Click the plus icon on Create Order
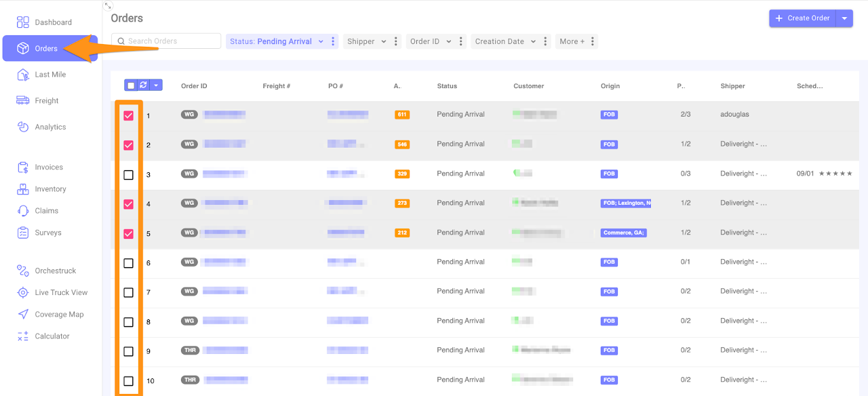The height and width of the screenshot is (396, 868). (779, 18)
